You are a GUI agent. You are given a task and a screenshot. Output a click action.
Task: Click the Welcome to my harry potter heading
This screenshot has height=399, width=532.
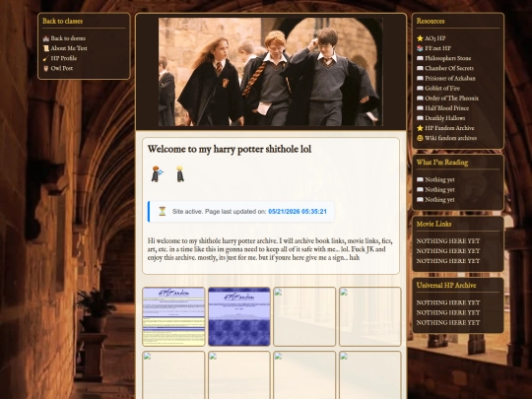pos(230,150)
